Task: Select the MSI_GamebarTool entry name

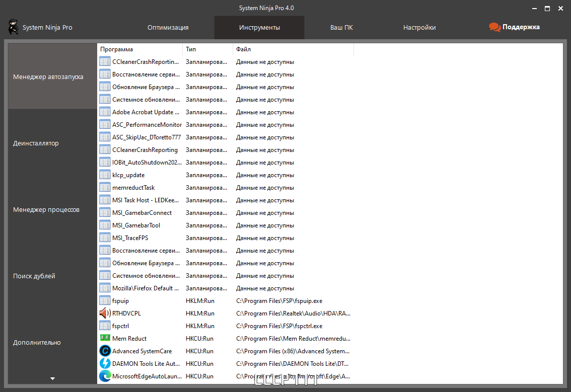Action: pos(136,225)
